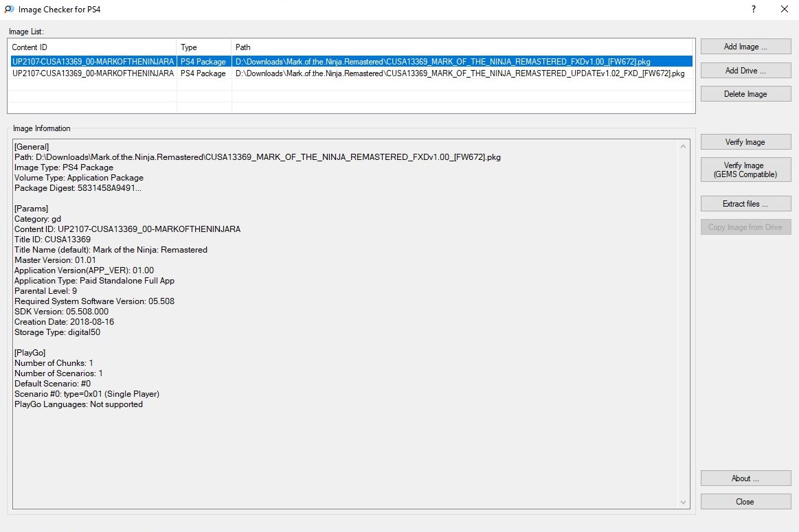Click the Package Digest line
The width and height of the screenshot is (799, 532).
tap(78, 188)
